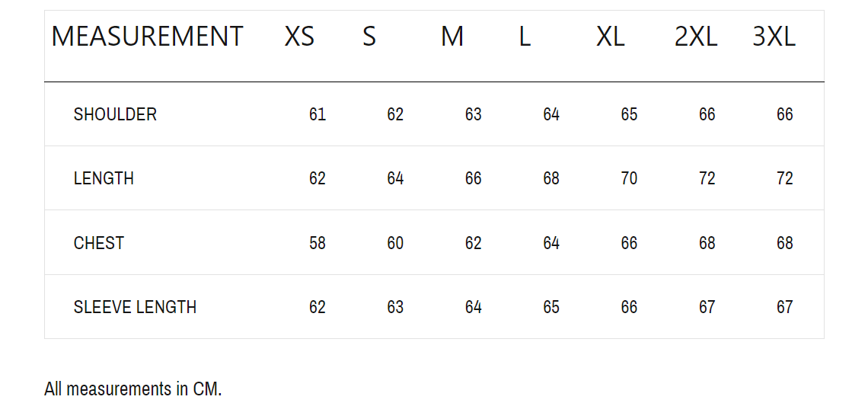This screenshot has width=868, height=419.
Task: Select the 3XL size column header
Action: coord(774,37)
